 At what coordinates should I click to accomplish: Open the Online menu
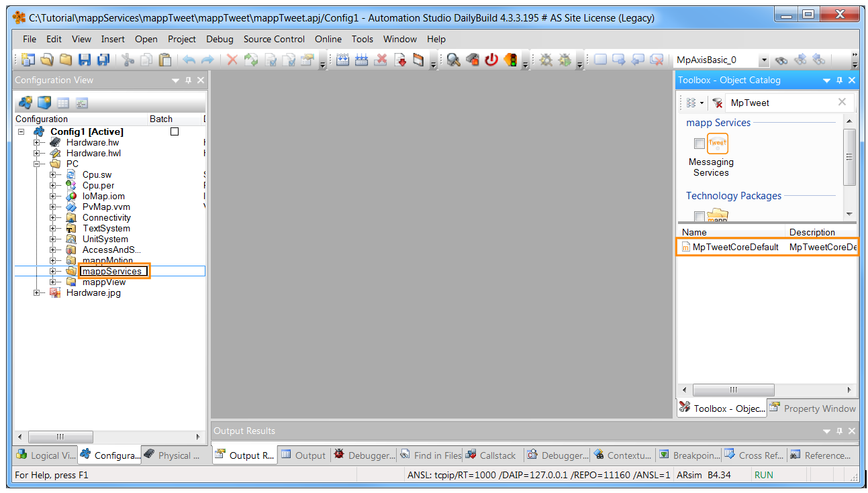click(x=328, y=39)
